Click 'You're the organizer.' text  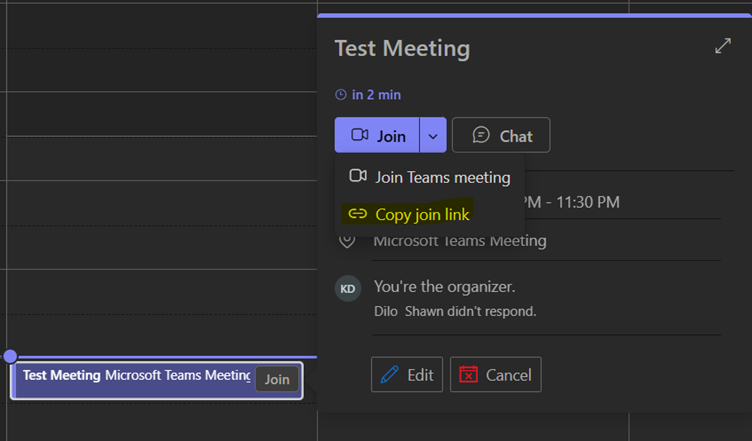[x=445, y=287]
